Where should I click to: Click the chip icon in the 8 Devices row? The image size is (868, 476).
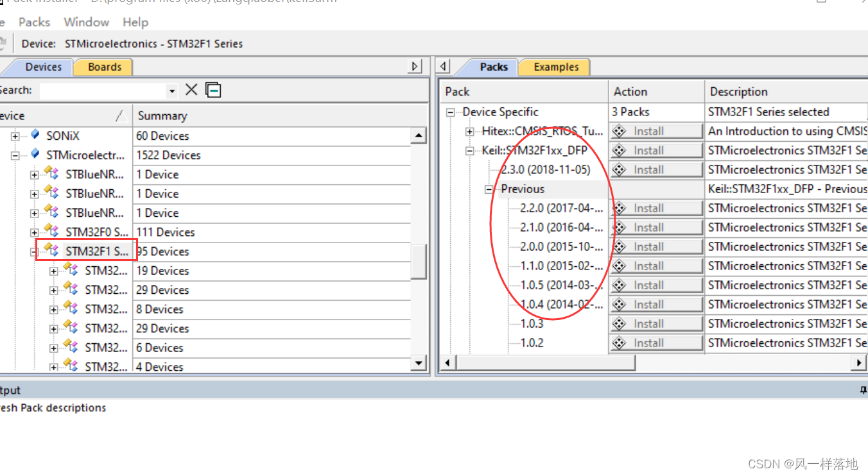click(71, 308)
